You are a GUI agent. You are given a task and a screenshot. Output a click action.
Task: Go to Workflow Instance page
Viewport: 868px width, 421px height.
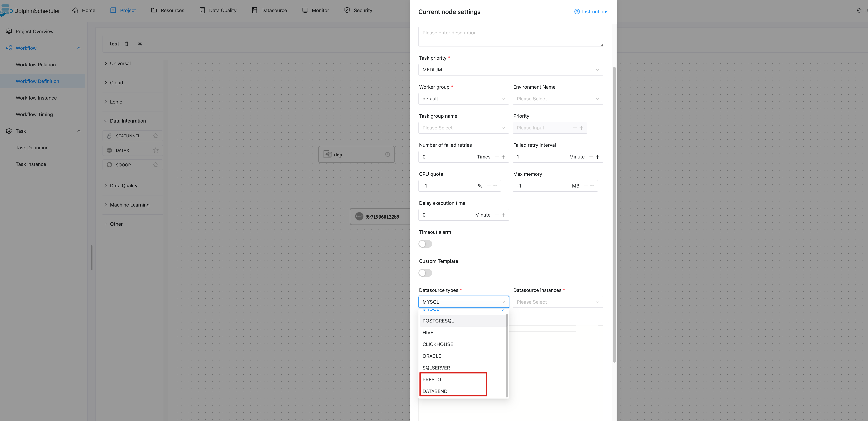point(36,98)
